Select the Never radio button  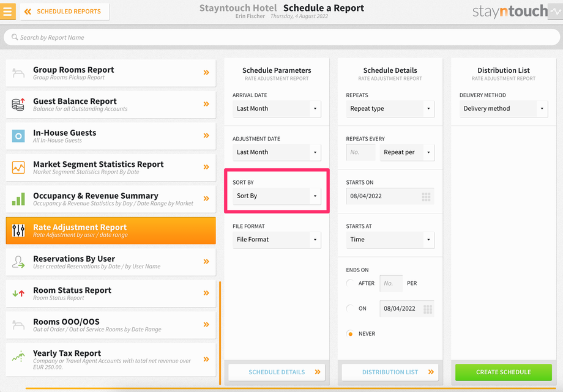[x=350, y=333]
